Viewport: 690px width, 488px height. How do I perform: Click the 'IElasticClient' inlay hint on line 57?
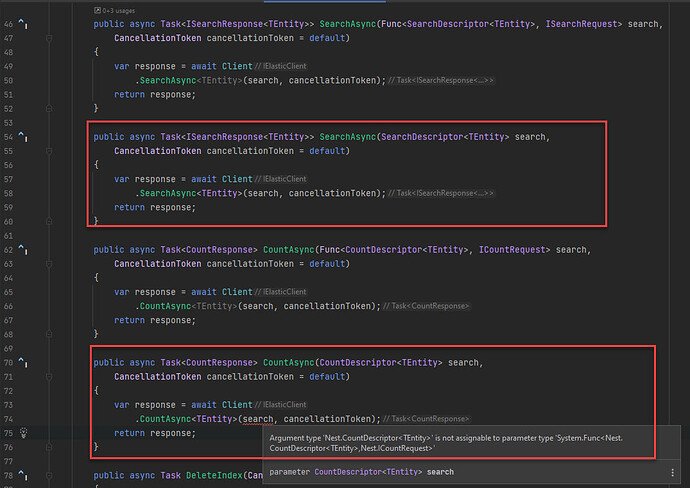point(280,179)
